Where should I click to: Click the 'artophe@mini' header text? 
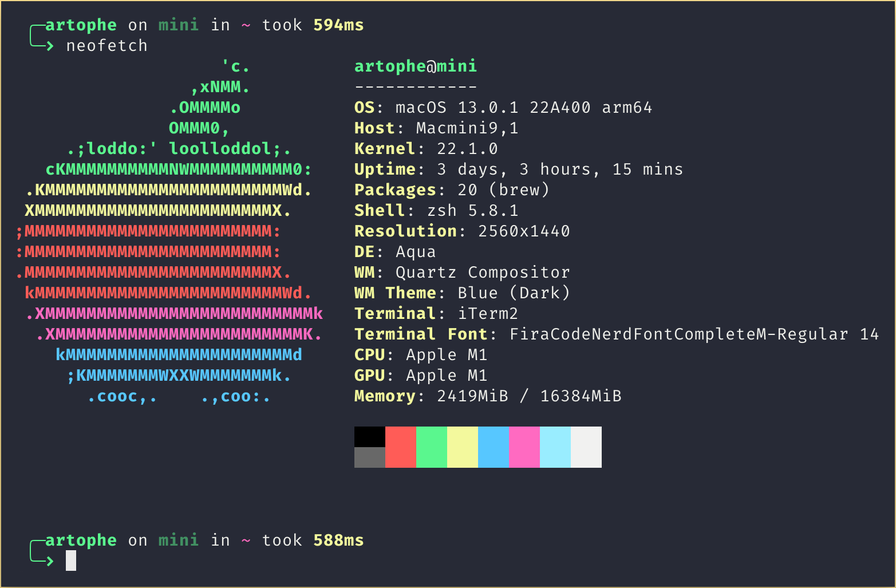click(416, 66)
